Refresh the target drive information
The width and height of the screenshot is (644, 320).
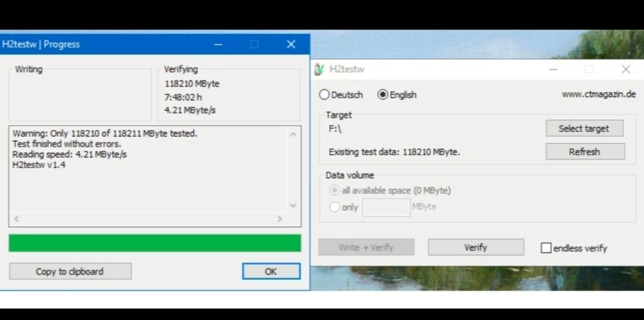[584, 152]
